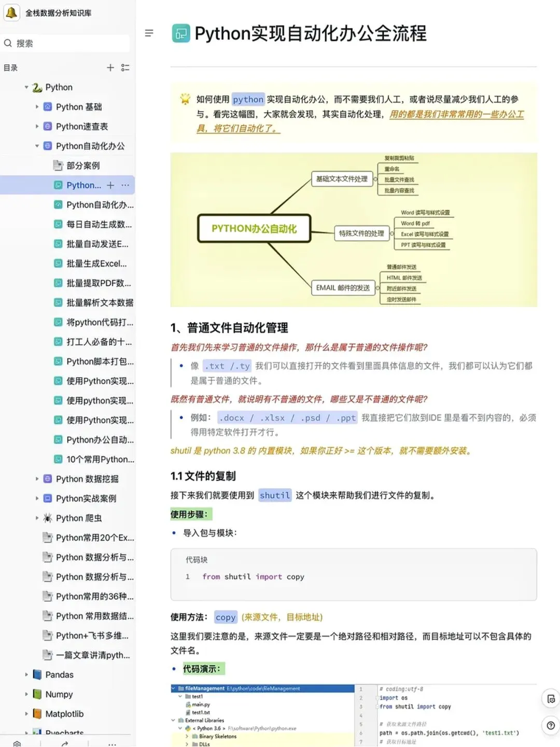Click the Python实战案例 folder icon
This screenshot has height=747, width=560.
point(48,499)
